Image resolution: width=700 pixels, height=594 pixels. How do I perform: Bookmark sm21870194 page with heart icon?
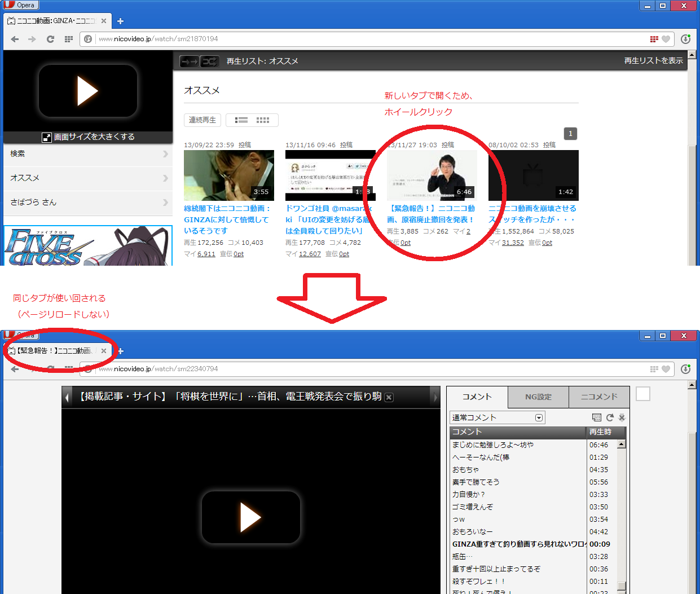[x=666, y=39]
